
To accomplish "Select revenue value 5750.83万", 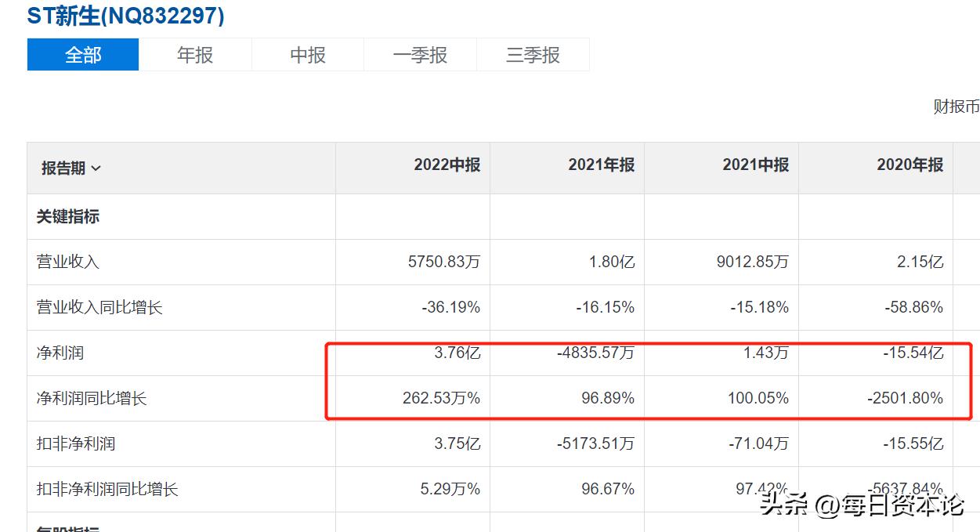I will coord(444,262).
